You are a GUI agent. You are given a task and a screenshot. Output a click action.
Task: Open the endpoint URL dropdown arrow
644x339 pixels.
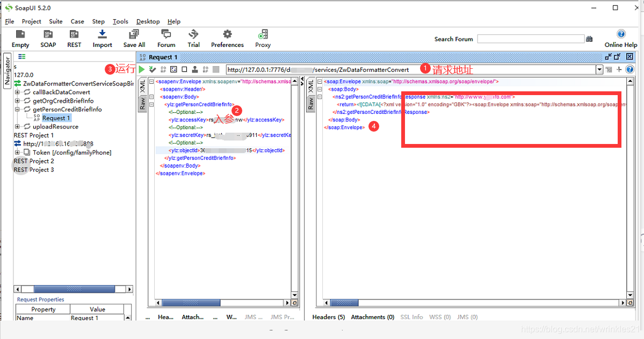[x=600, y=69]
